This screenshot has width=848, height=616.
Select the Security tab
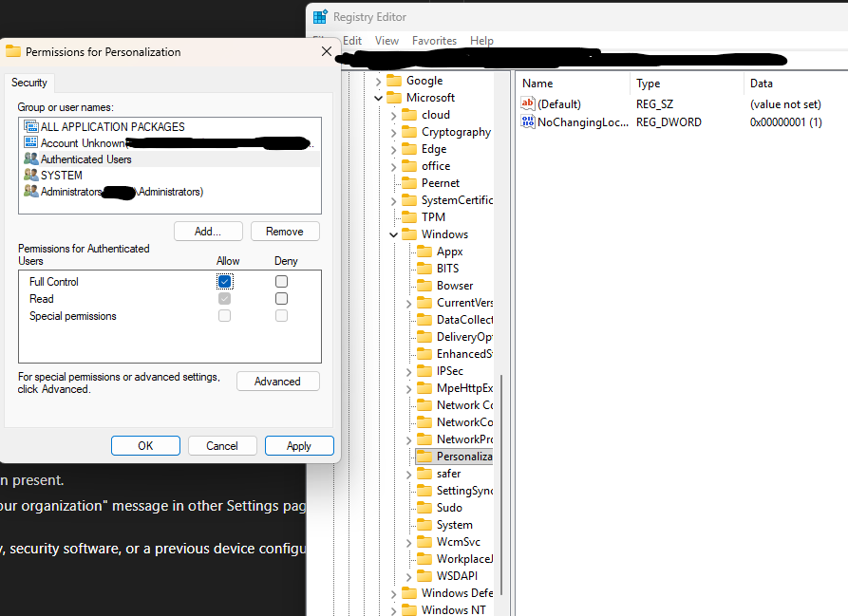[x=29, y=83]
